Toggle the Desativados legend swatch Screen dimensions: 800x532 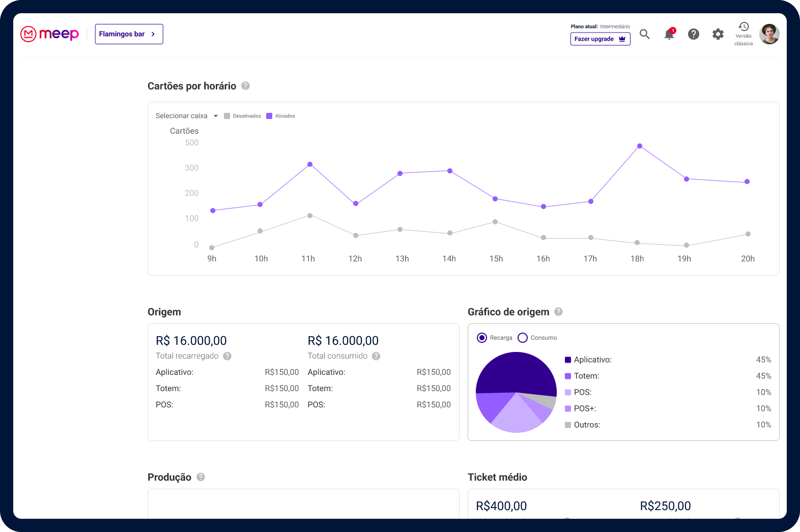click(227, 116)
